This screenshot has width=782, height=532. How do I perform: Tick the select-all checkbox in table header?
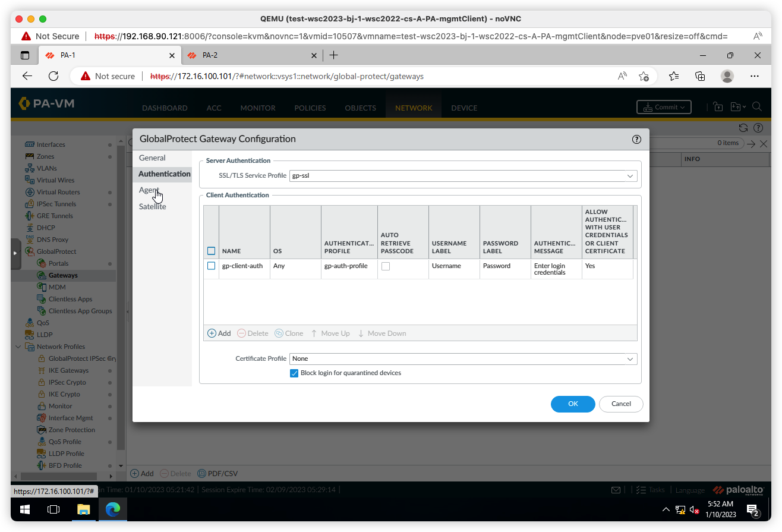(211, 251)
